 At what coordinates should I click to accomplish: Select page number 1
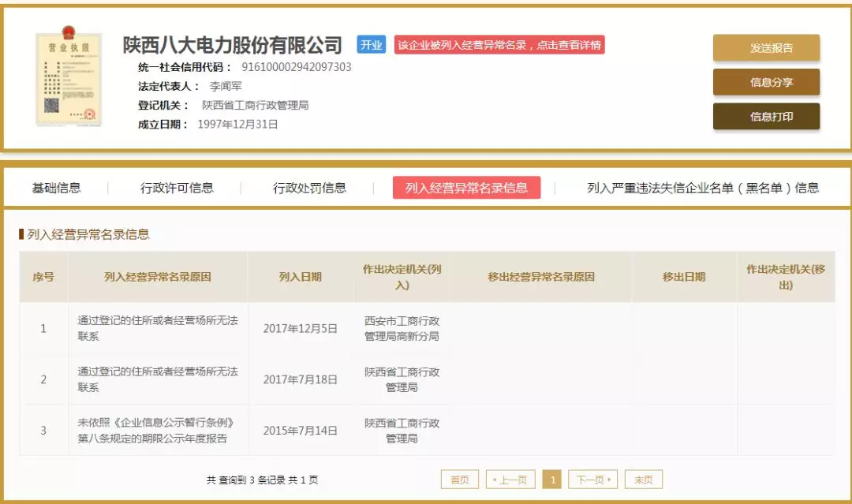click(x=553, y=479)
